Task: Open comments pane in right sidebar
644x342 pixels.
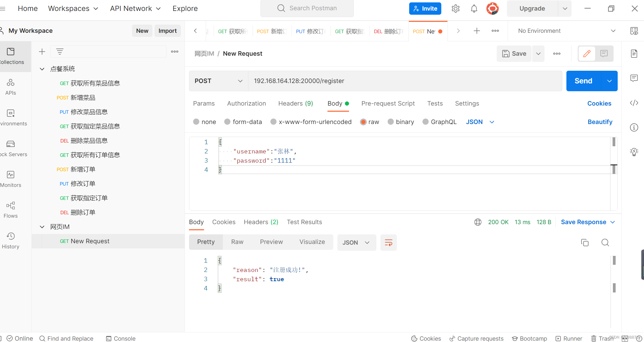Action: (x=634, y=78)
